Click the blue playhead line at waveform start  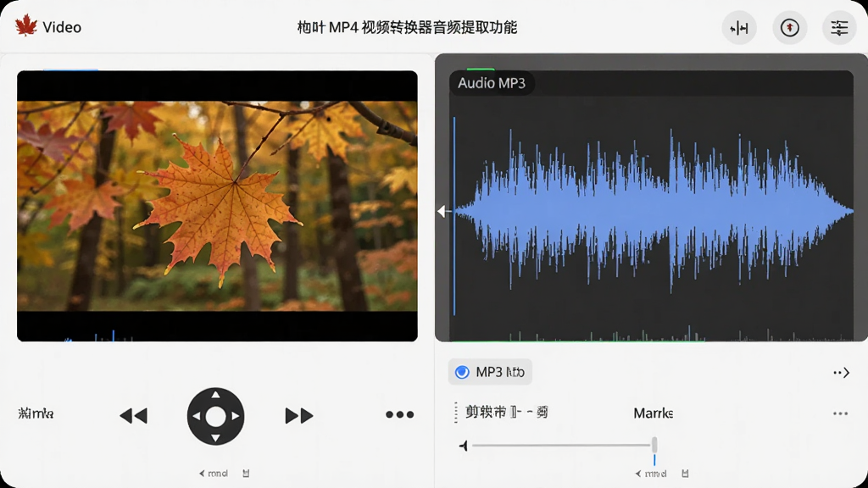454,216
